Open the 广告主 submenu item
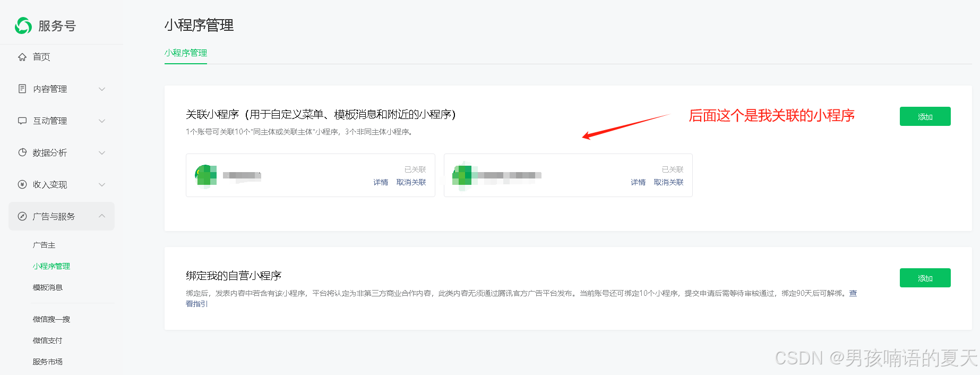980x375 pixels. click(44, 245)
